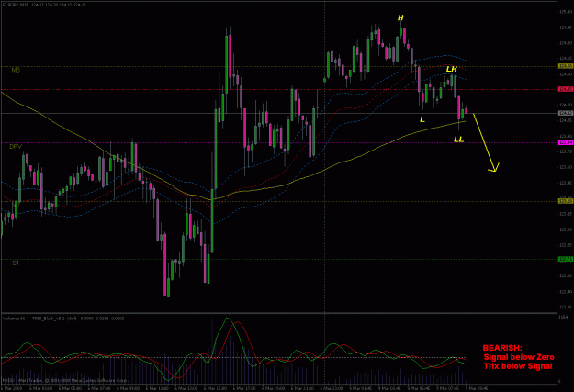Select the Volumes indicator label

pos(14,319)
